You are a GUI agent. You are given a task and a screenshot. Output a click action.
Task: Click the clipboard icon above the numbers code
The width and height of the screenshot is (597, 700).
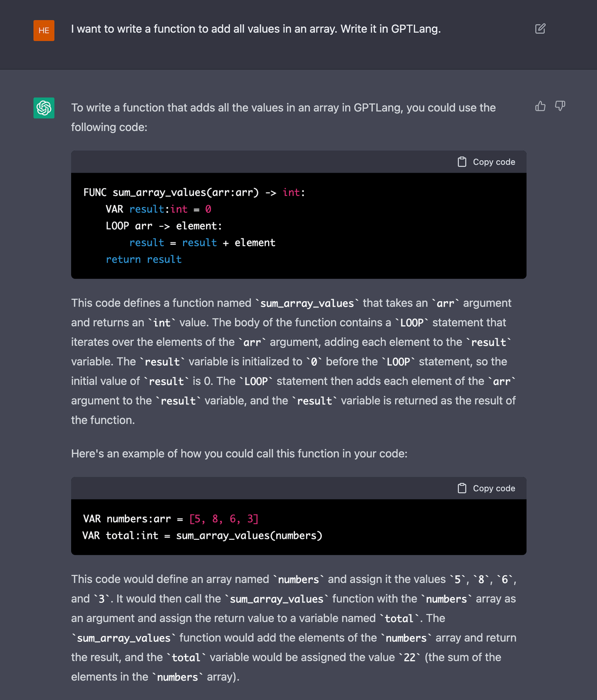pyautogui.click(x=462, y=489)
